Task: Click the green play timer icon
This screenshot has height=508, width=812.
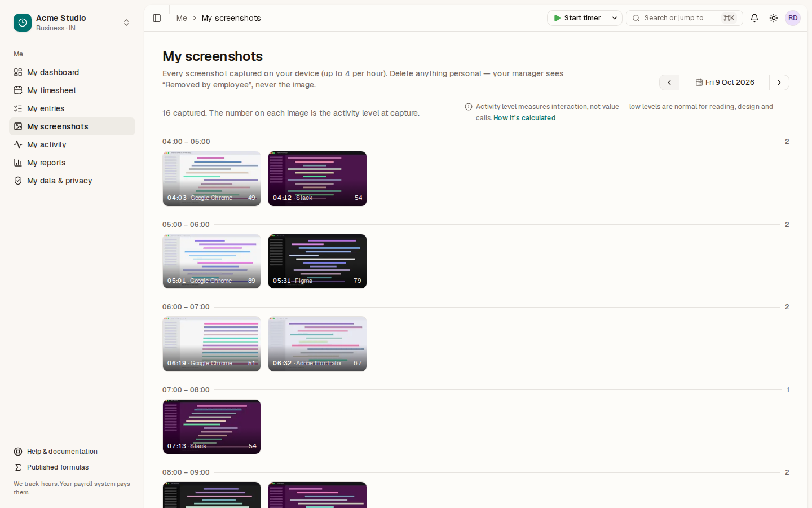Action: 557,18
